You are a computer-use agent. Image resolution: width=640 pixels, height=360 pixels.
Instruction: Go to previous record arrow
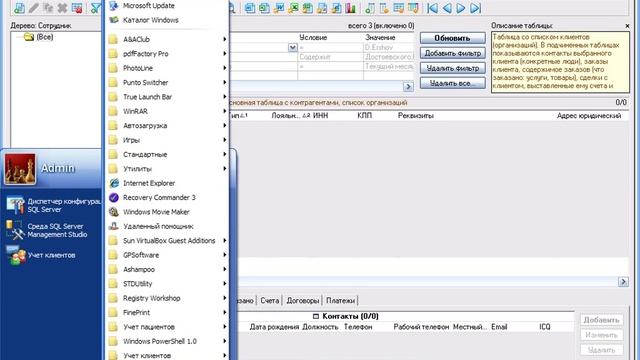447,8
